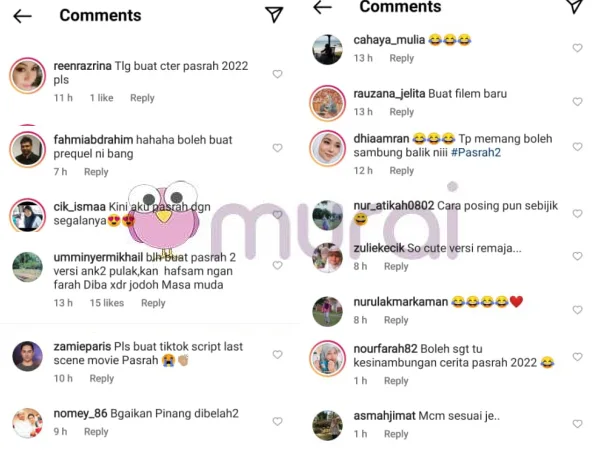This screenshot has height=450, width=600.
Task: View the 15 likes on umminyermikhail's comment
Action: click(x=107, y=303)
